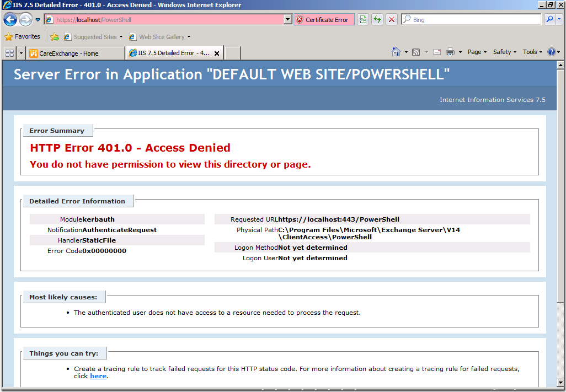566x392 pixels.
Task: Click the HTTP Error 401.0 - Access Denied heading
Action: coord(130,148)
